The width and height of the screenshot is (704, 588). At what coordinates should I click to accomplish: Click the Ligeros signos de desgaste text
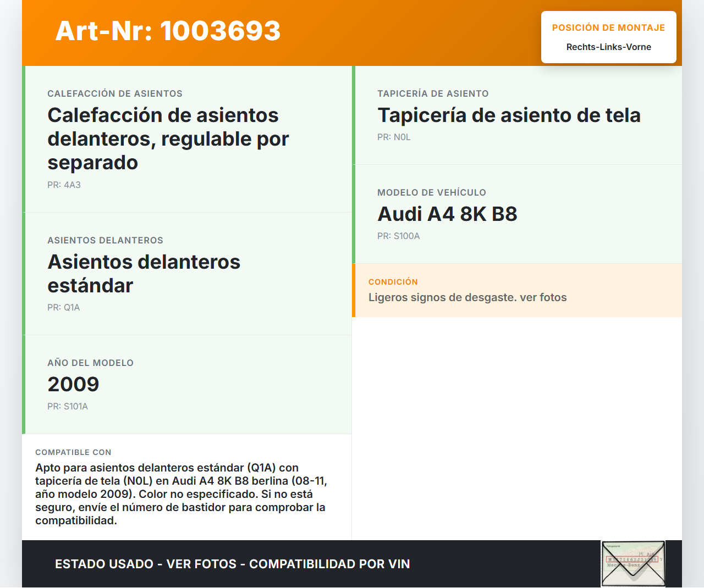click(467, 298)
